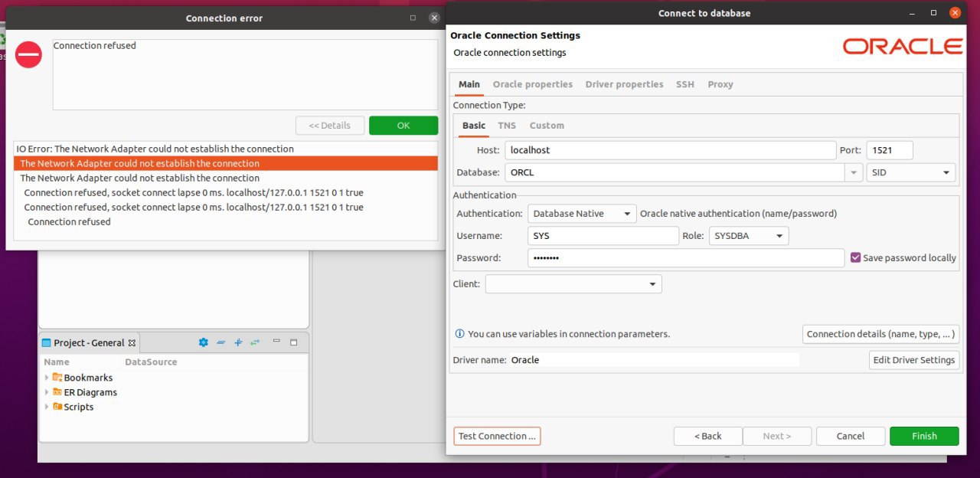Click the DataSource column header

click(151, 362)
